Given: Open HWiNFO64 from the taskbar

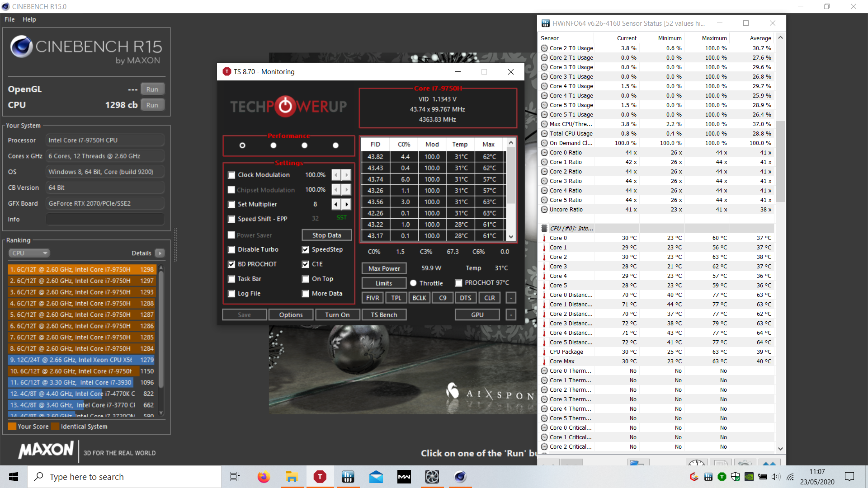Looking at the screenshot, I should point(348,477).
